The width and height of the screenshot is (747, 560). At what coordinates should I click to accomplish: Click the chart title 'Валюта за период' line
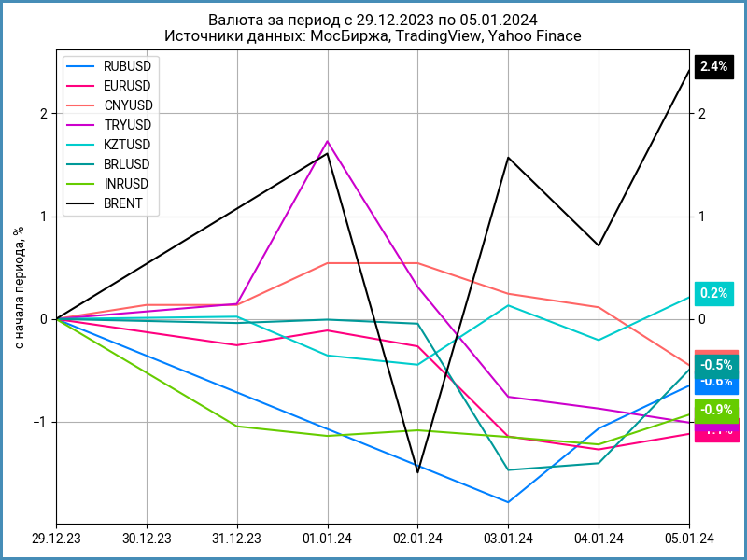(x=373, y=21)
